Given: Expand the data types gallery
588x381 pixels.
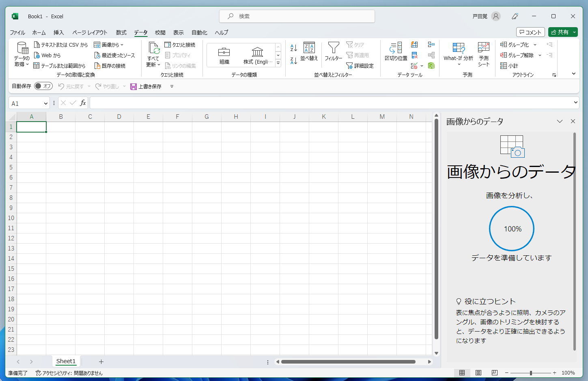Looking at the screenshot, I should click(278, 63).
